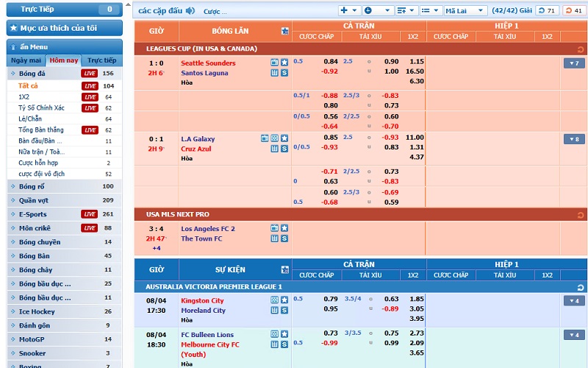Open statistics chart icon for Santos Laguna row
This screenshot has width=588, height=368.
[x=275, y=74]
